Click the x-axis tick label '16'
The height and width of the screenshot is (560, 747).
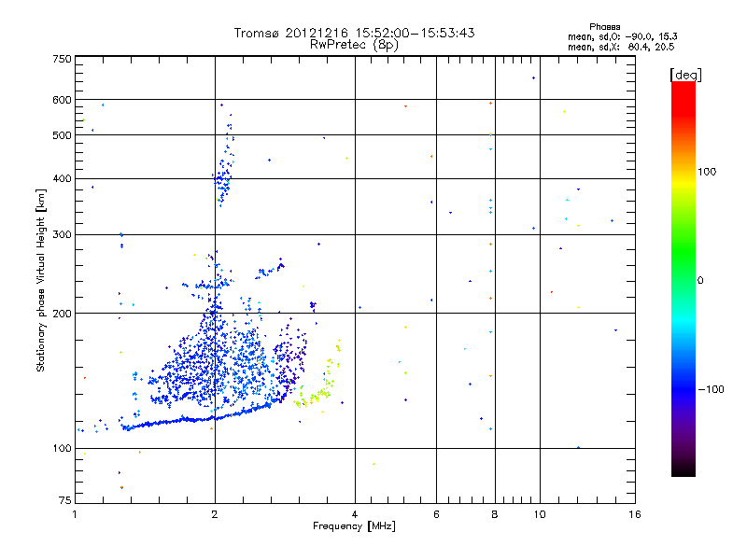click(635, 514)
